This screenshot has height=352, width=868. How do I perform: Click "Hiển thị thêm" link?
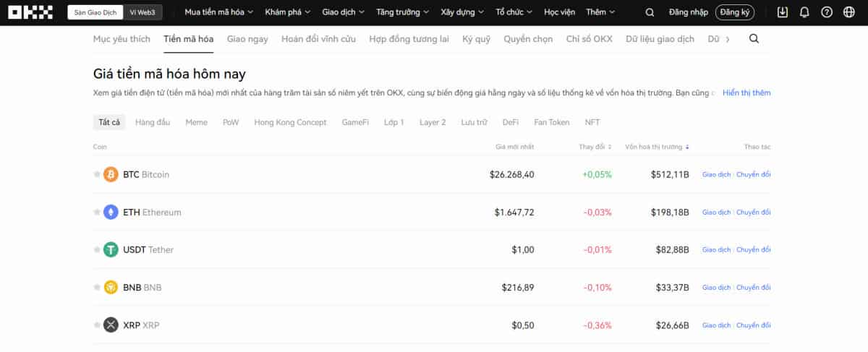coord(746,93)
